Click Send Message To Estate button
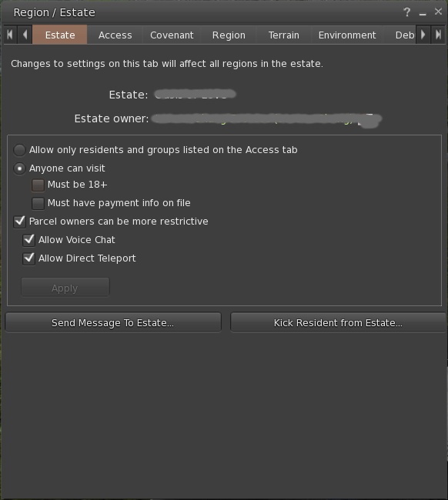The image size is (448, 500). [113, 322]
